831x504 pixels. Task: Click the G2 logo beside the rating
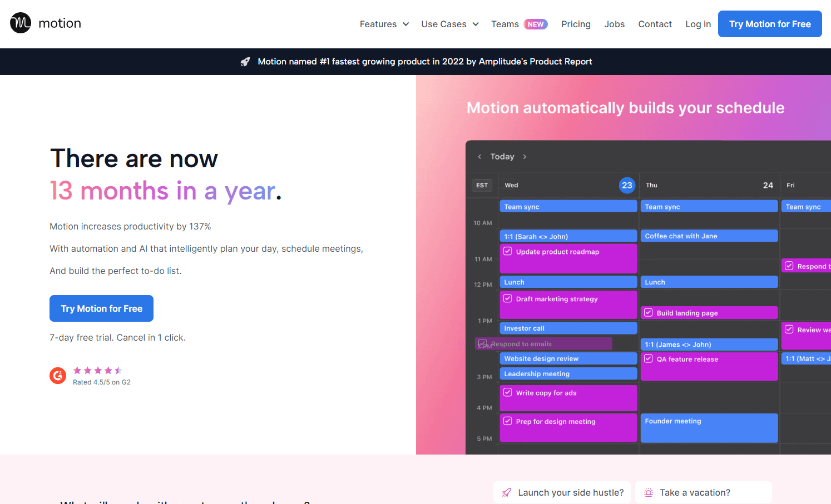tap(58, 376)
